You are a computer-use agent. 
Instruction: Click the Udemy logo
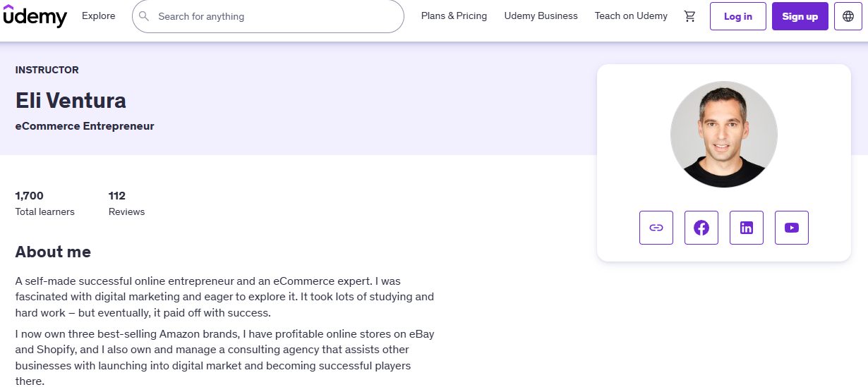35,16
